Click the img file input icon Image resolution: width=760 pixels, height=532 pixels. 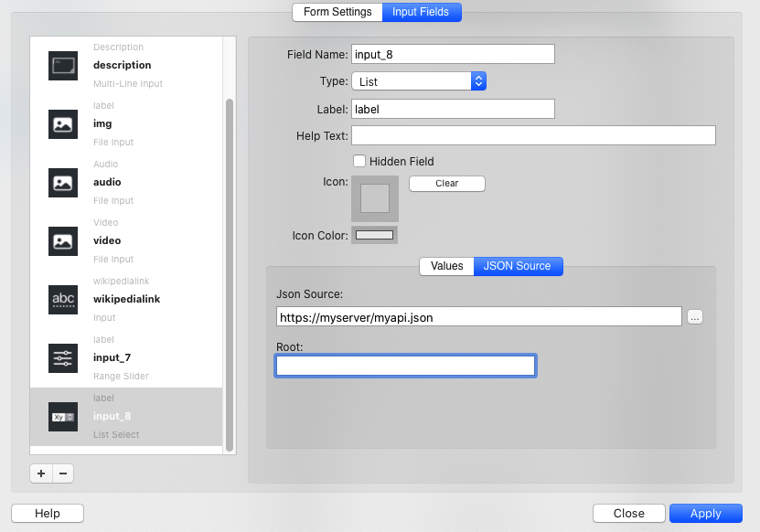tap(63, 124)
